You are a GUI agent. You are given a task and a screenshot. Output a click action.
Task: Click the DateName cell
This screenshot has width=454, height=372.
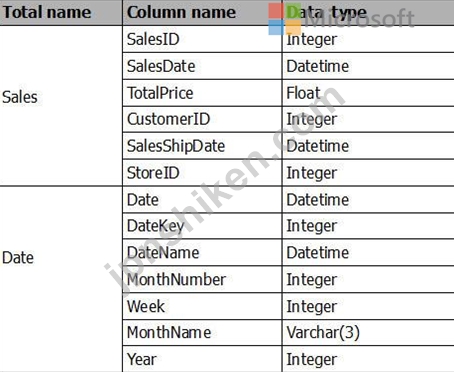pyautogui.click(x=202, y=253)
